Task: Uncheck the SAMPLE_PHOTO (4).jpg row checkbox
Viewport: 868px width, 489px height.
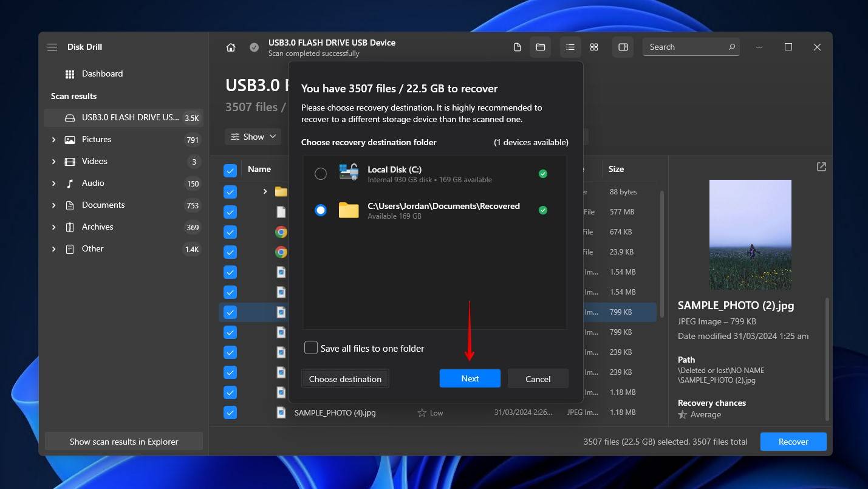Action: (230, 412)
